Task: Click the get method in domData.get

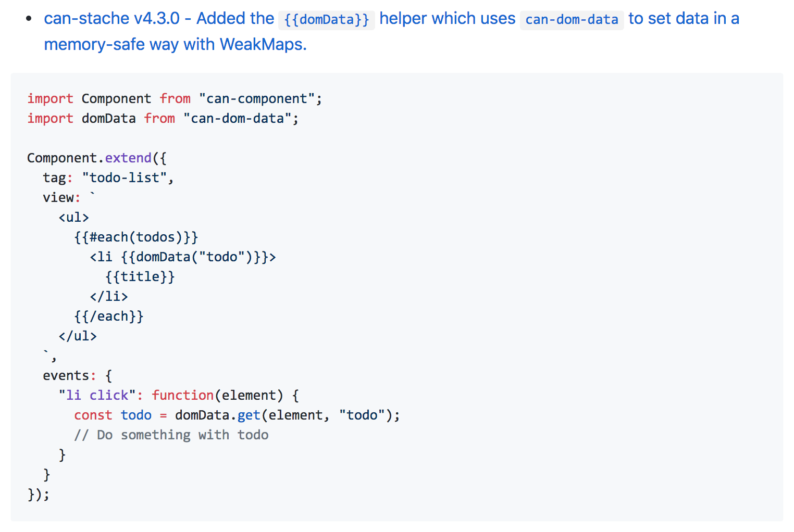Action: click(249, 415)
